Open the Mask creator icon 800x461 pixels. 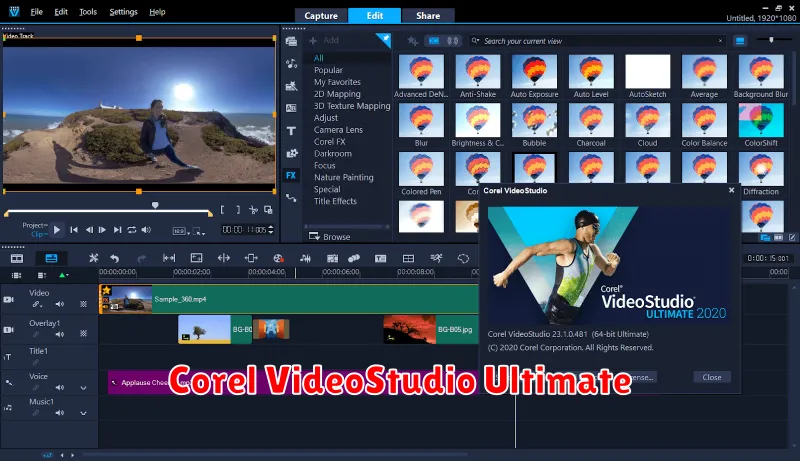pyautogui.click(x=463, y=259)
